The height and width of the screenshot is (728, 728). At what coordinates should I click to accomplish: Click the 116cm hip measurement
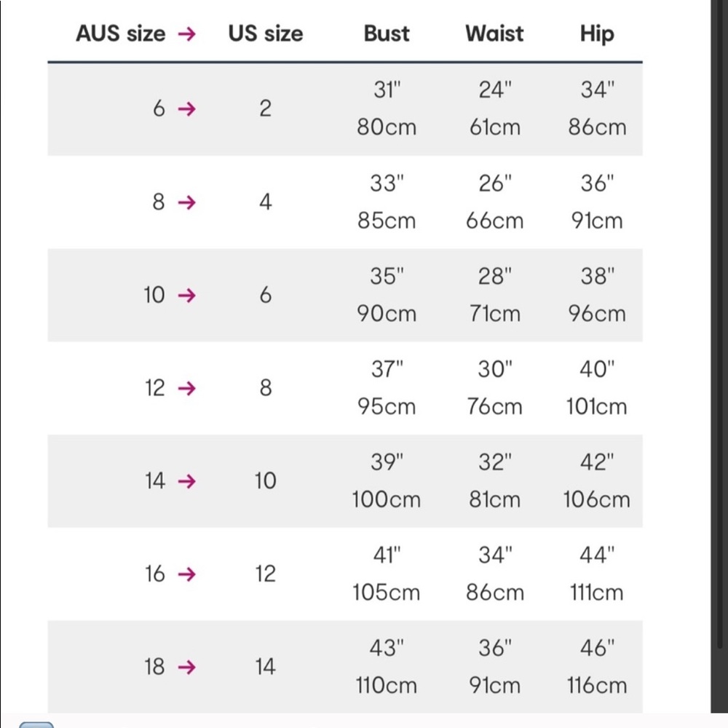tap(597, 686)
